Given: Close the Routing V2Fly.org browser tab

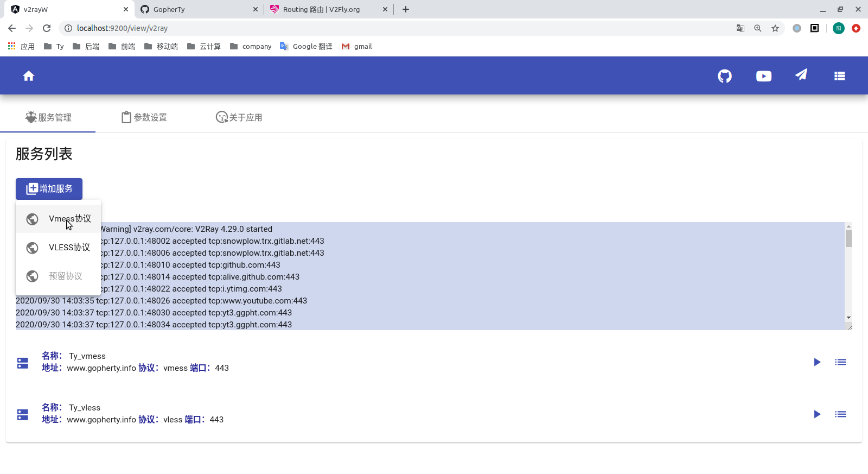Looking at the screenshot, I should click(x=385, y=9).
